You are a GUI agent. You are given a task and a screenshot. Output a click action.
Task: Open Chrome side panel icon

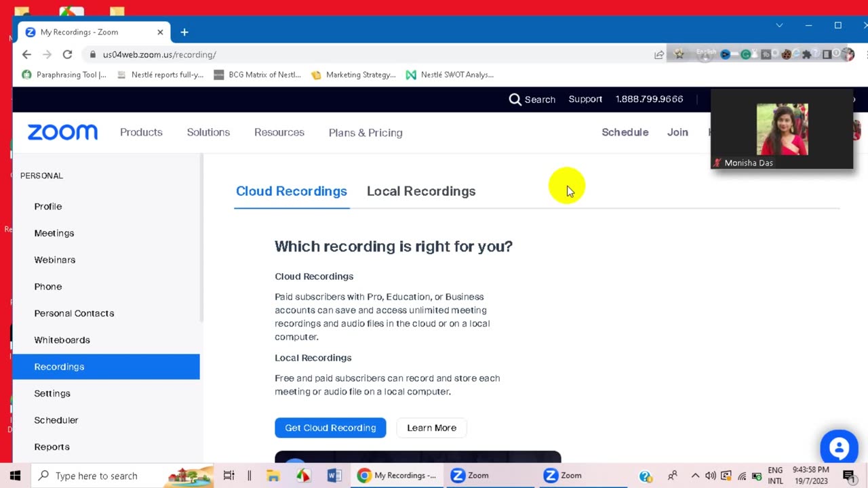(x=827, y=54)
